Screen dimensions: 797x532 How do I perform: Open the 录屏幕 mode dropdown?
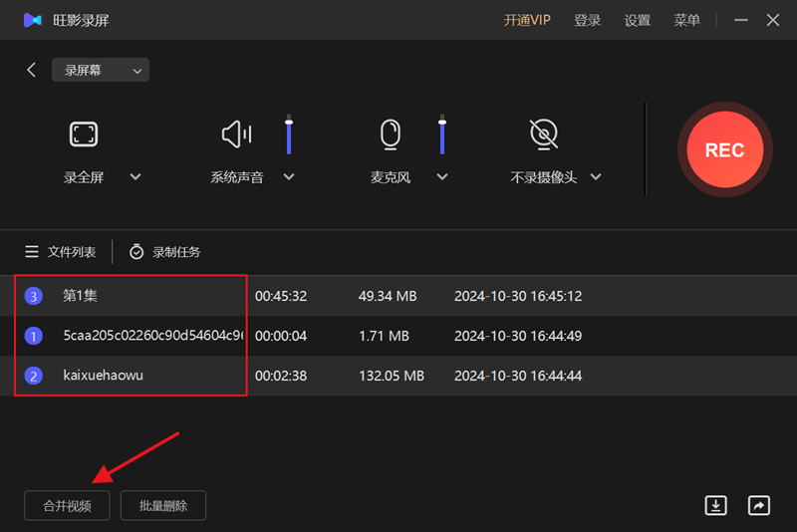101,70
